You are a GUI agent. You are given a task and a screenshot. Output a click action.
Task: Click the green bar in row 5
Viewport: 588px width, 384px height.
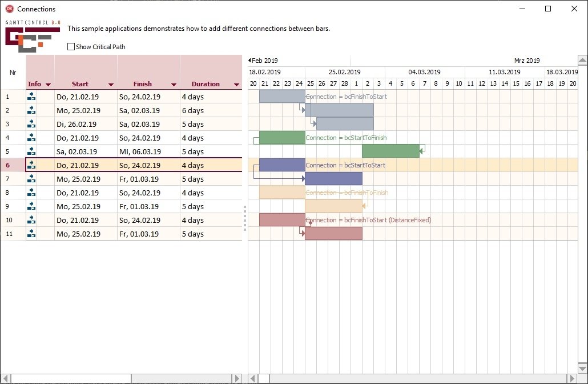click(x=390, y=151)
